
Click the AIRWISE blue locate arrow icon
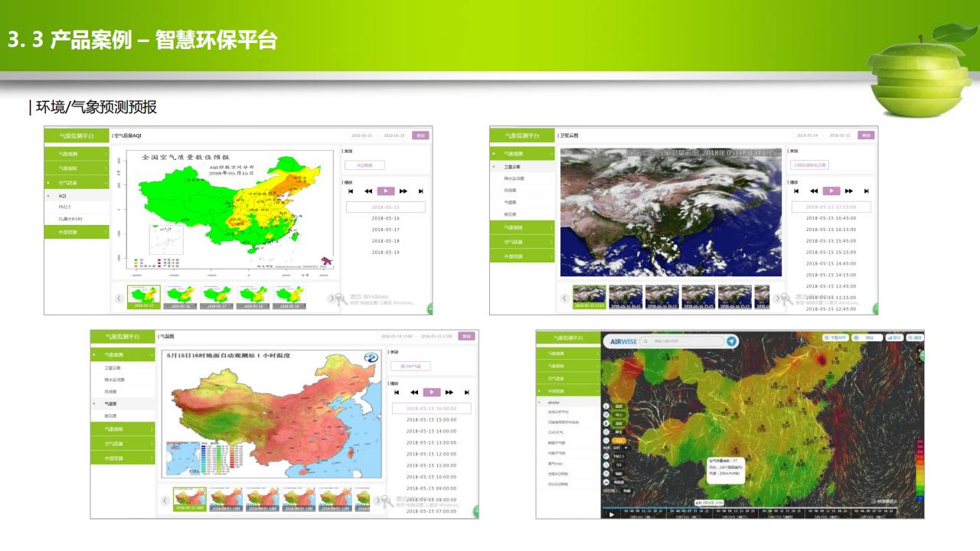732,341
